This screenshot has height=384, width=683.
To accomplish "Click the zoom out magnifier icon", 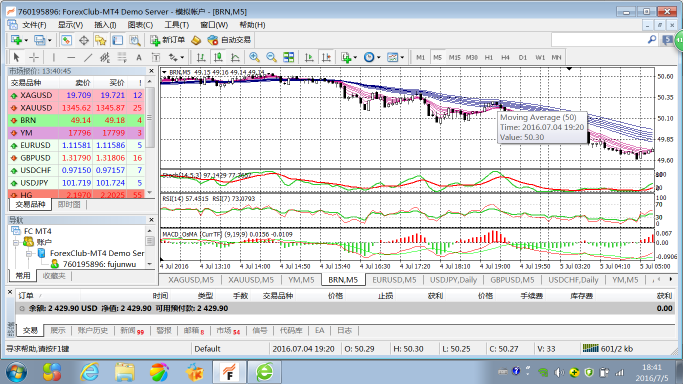I will [271, 57].
